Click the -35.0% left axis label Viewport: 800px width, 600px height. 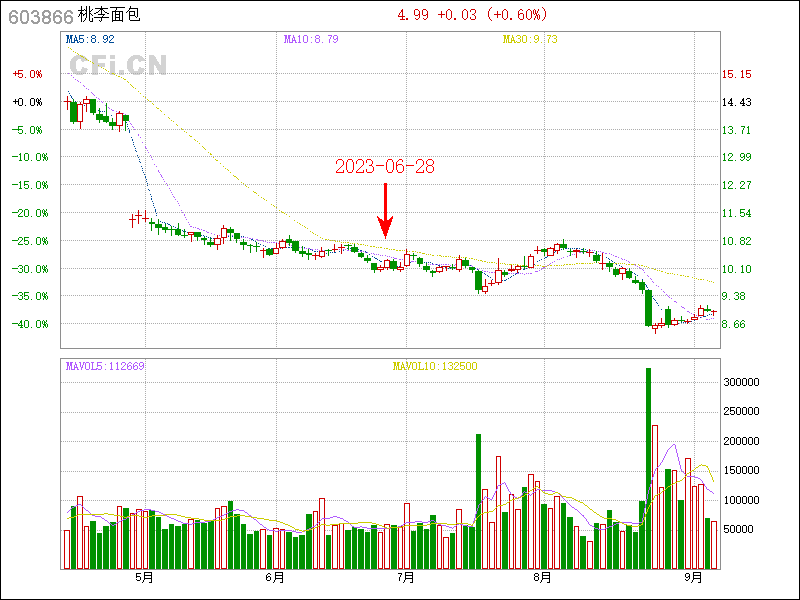[30, 296]
